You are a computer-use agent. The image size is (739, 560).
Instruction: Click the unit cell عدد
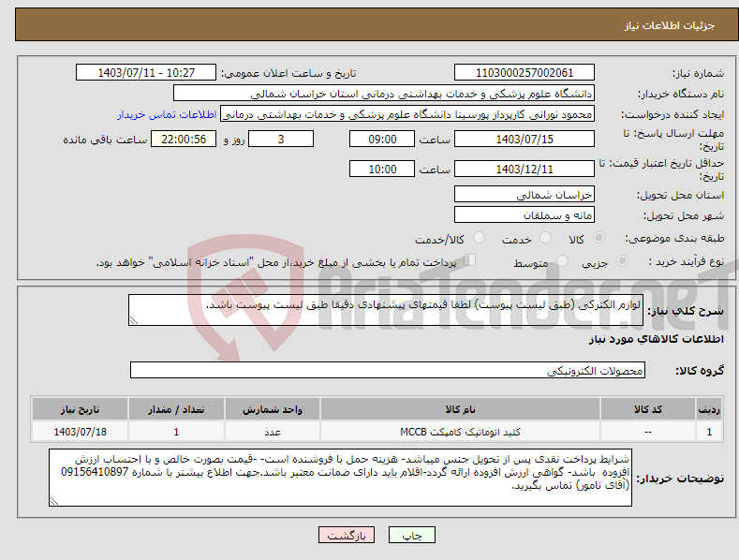(273, 432)
